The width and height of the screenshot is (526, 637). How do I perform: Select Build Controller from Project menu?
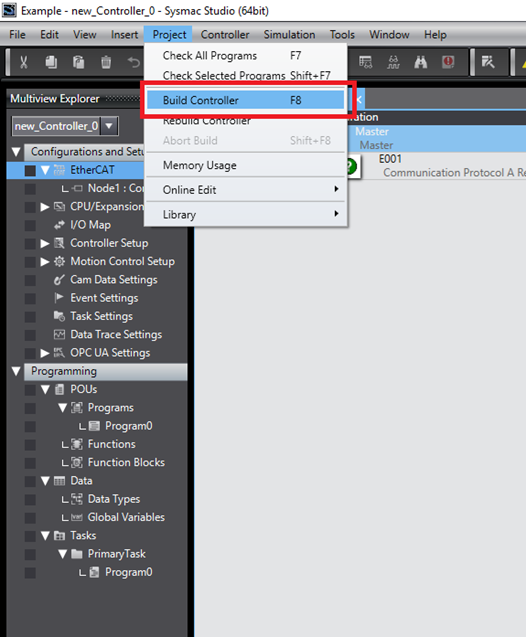tap(246, 100)
